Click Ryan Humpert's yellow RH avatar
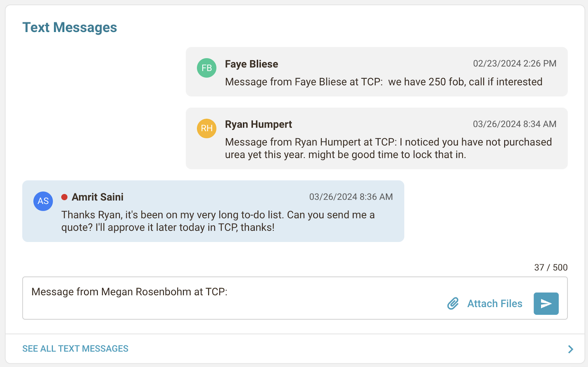The image size is (588, 367). [x=207, y=128]
